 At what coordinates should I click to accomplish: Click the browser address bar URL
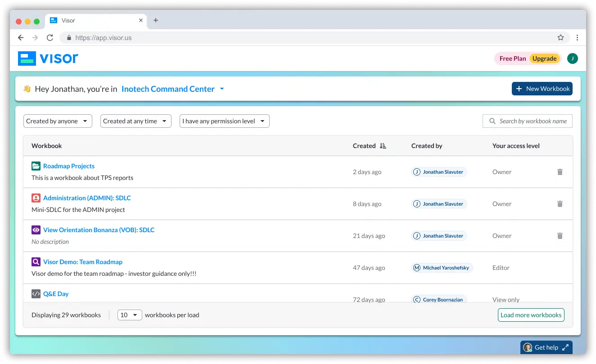[x=104, y=38]
